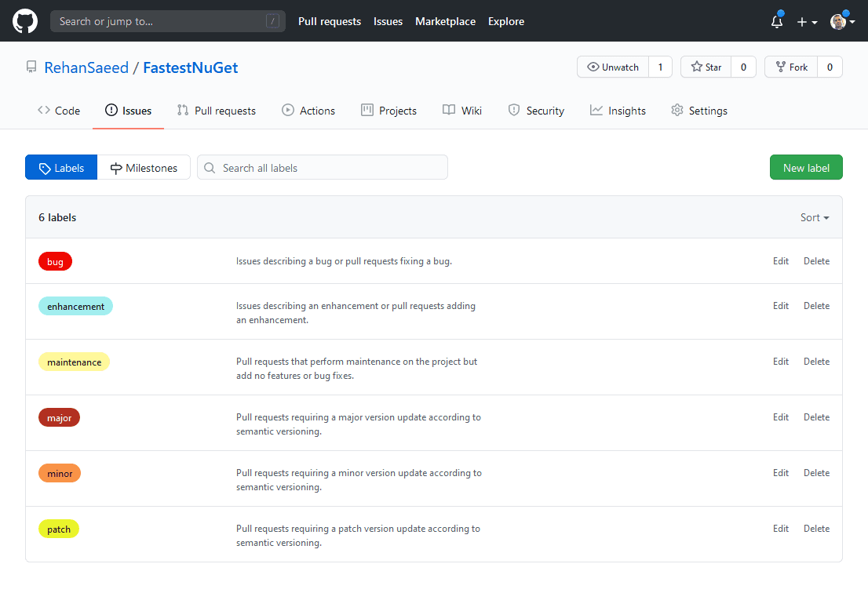
Task: Go to the Security tab
Action: tap(536, 111)
